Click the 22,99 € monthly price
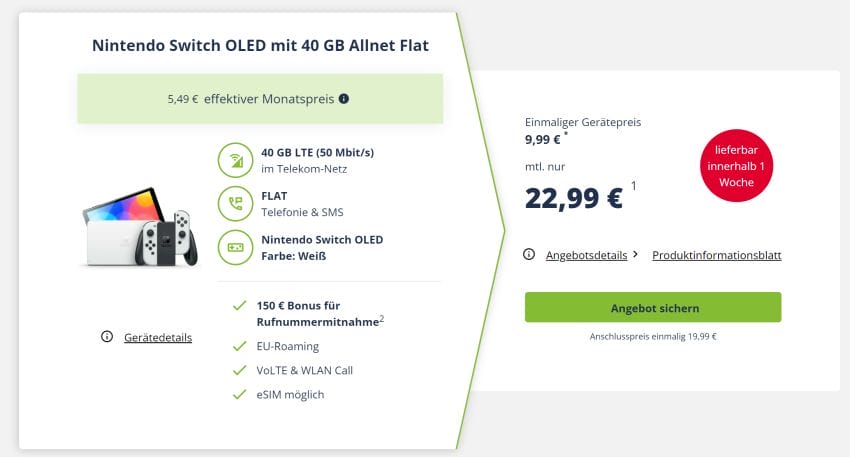This screenshot has height=457, width=850. click(x=574, y=198)
